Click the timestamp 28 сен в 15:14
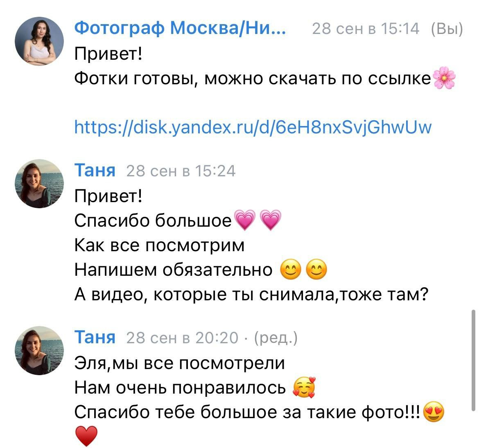479x448 pixels. tap(365, 29)
